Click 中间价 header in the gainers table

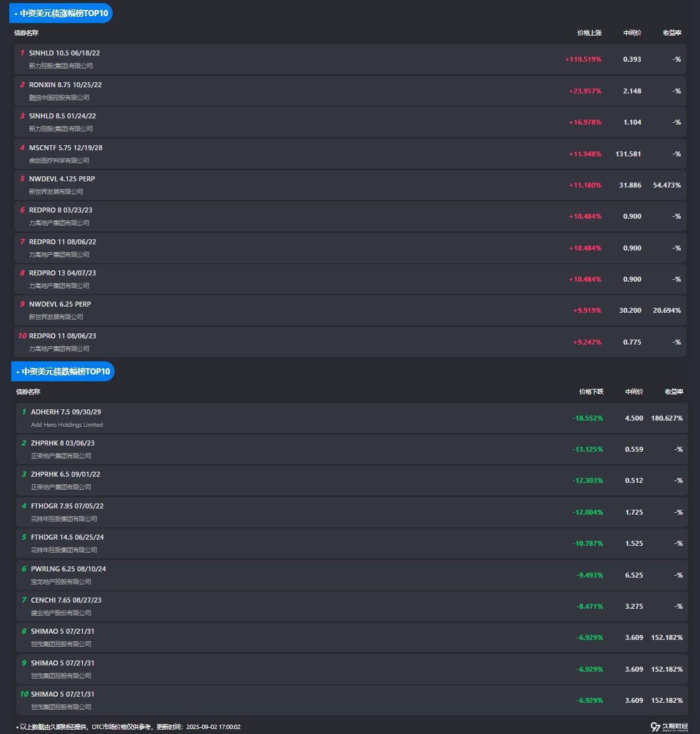pyautogui.click(x=632, y=33)
